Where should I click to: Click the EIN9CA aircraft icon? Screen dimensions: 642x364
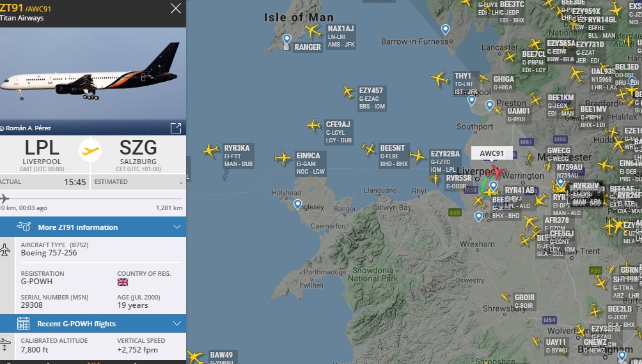tap(283, 158)
